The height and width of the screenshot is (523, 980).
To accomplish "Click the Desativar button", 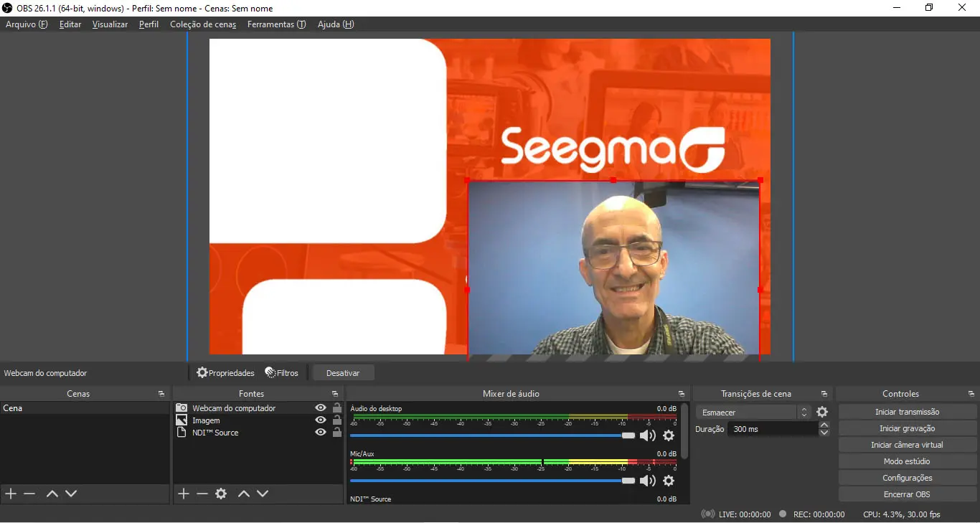I will [343, 373].
